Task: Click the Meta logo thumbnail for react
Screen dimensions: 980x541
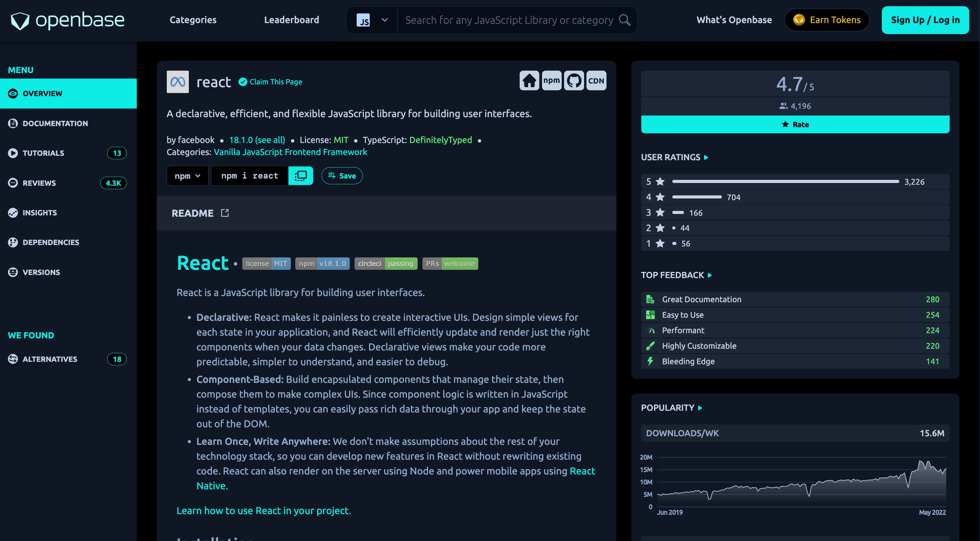Action: (x=178, y=82)
